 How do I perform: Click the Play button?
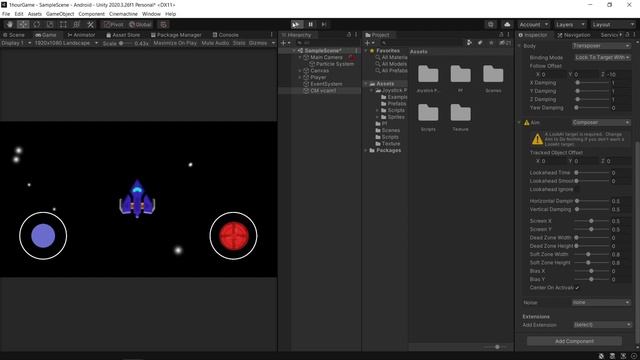pos(297,24)
